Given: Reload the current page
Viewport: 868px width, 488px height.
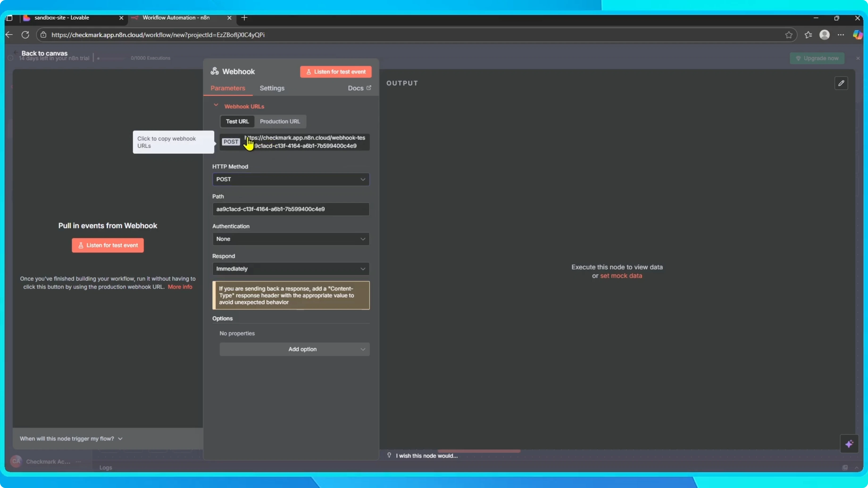Looking at the screenshot, I should click(25, 35).
